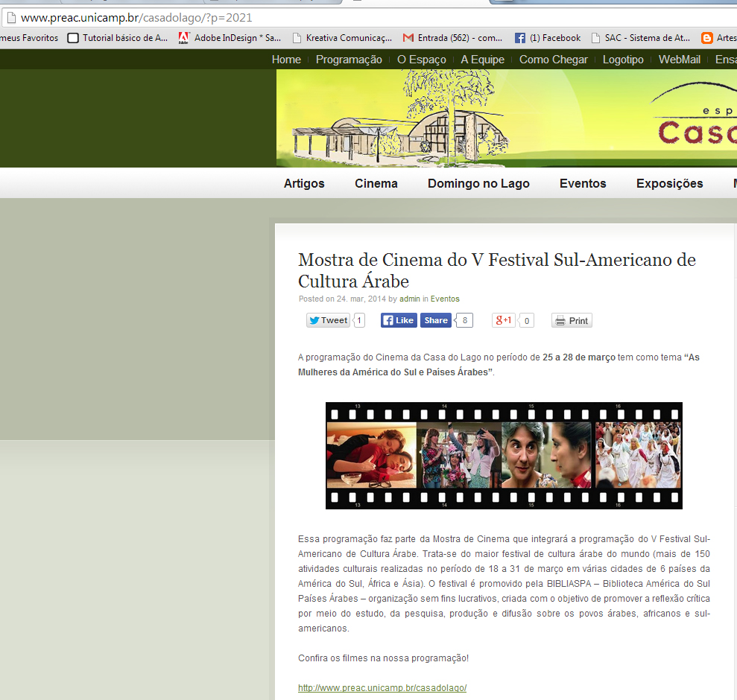Open Programação in top navigation
Image resolution: width=737 pixels, height=700 pixels.
pyautogui.click(x=349, y=60)
